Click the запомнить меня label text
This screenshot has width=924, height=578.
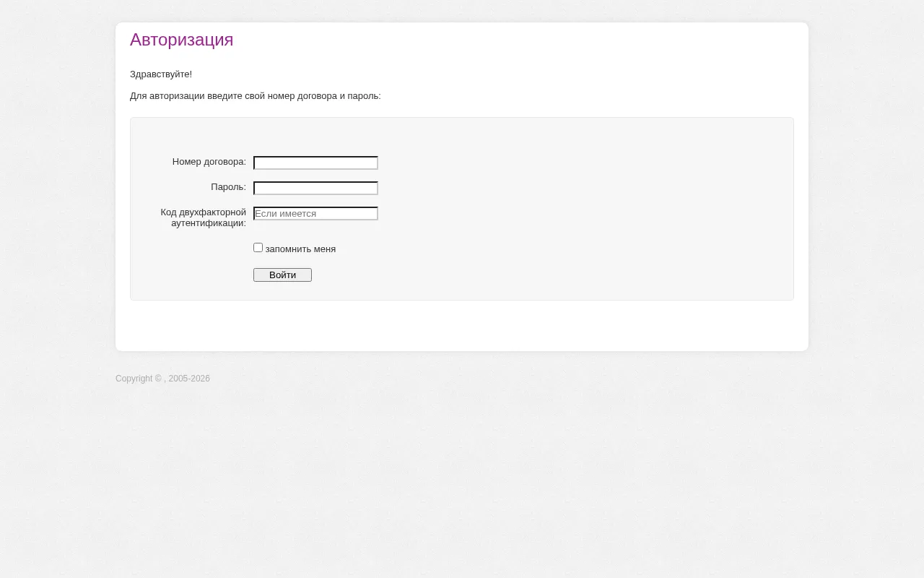pyautogui.click(x=300, y=249)
